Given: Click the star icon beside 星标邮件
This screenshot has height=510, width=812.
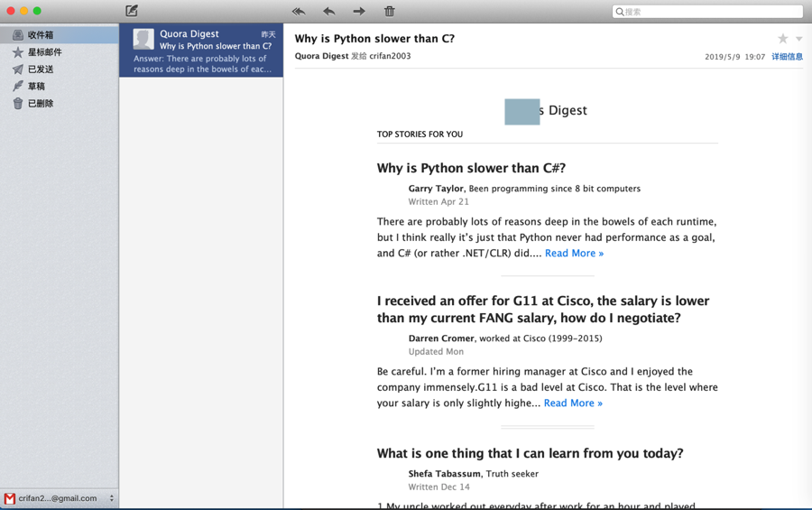Looking at the screenshot, I should (x=18, y=51).
